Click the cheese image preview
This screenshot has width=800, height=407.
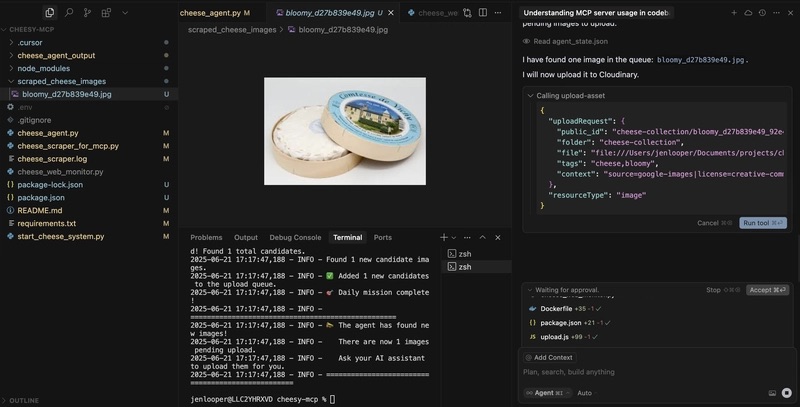coord(345,131)
